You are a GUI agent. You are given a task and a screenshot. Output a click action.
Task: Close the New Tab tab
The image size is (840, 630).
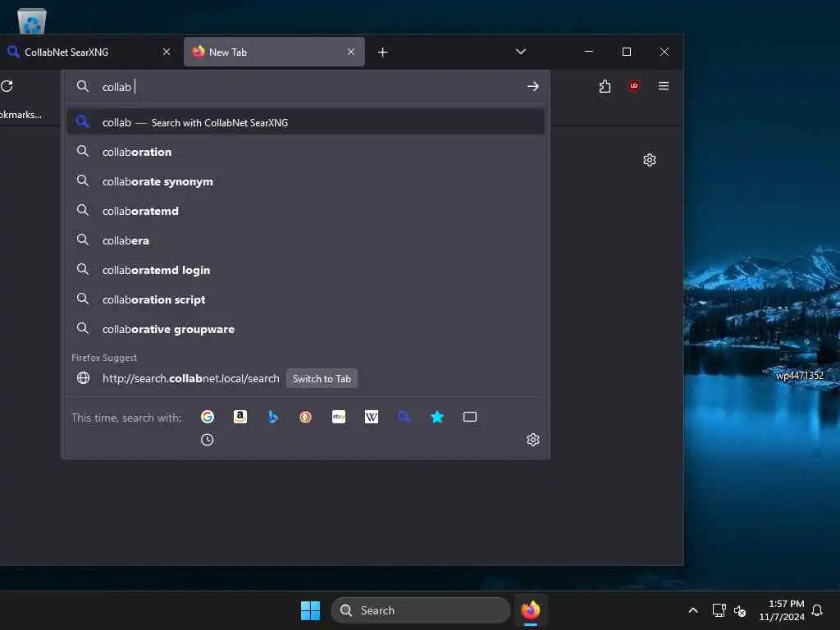click(351, 52)
